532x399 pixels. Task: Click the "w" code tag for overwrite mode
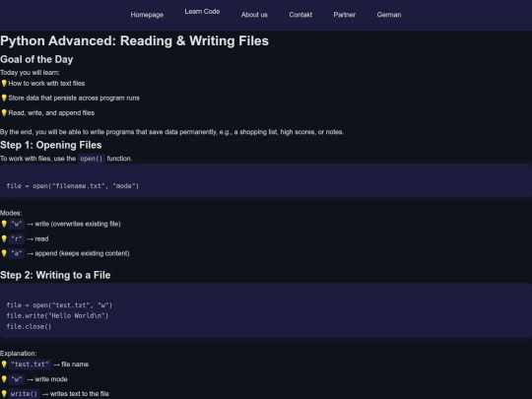click(17, 224)
